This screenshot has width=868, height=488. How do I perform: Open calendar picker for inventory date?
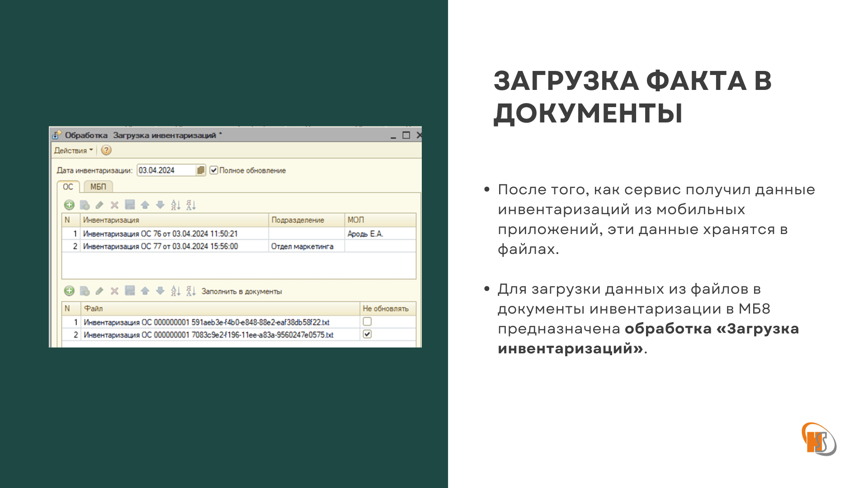pos(201,170)
